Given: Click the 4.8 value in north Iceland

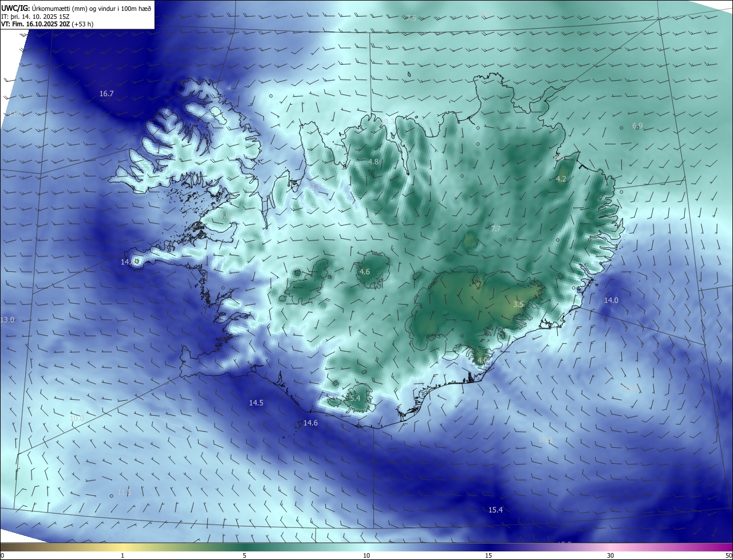Looking at the screenshot, I should pyautogui.click(x=373, y=162).
